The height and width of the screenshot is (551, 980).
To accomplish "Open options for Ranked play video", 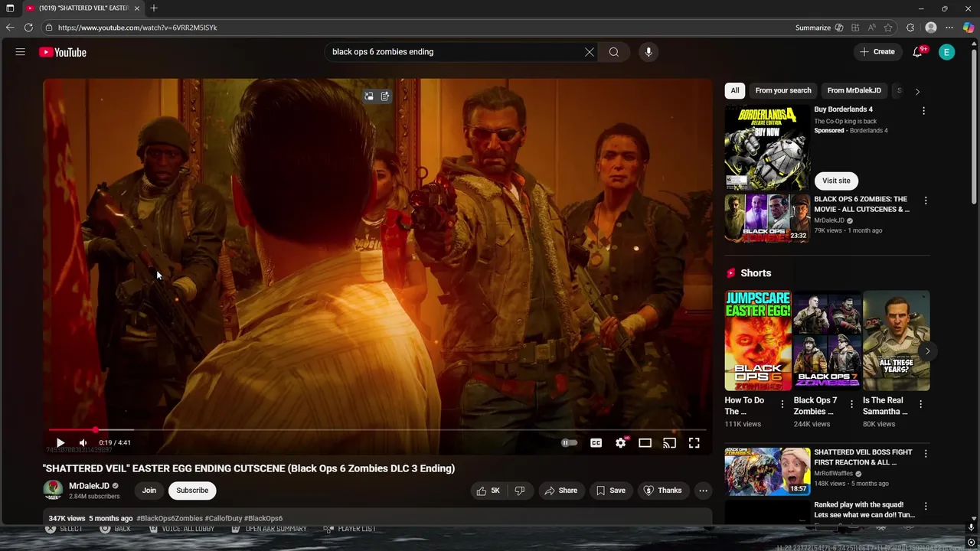I will click(x=926, y=507).
